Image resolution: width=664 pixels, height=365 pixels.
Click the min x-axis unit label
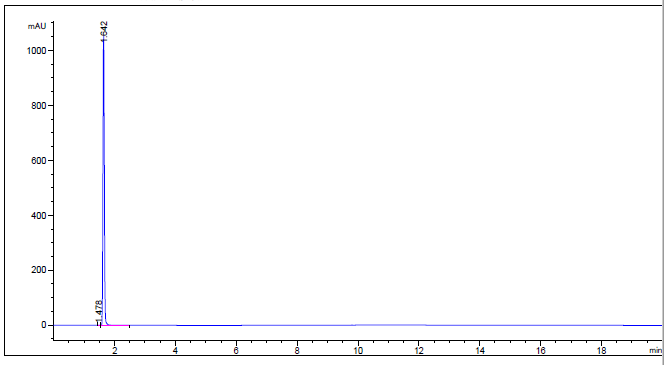tap(655, 351)
